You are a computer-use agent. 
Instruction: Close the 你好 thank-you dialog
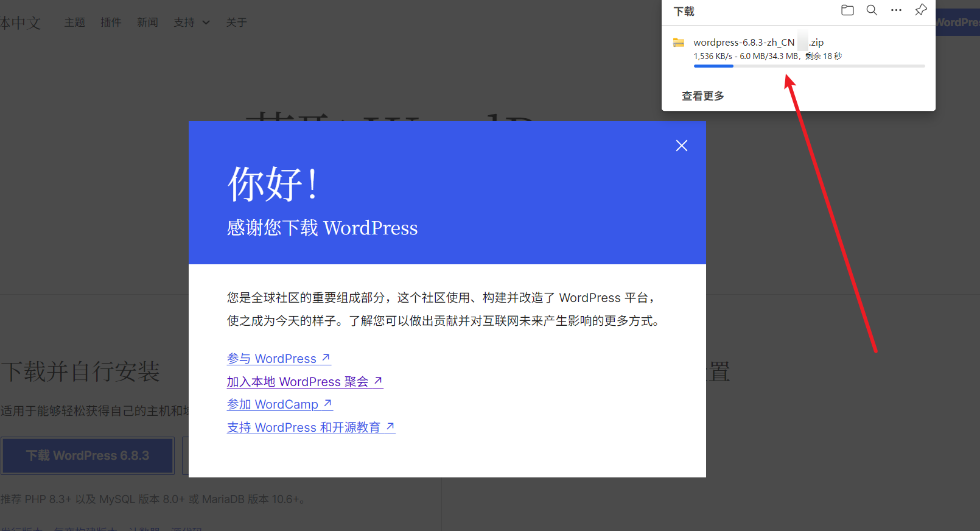click(x=682, y=146)
